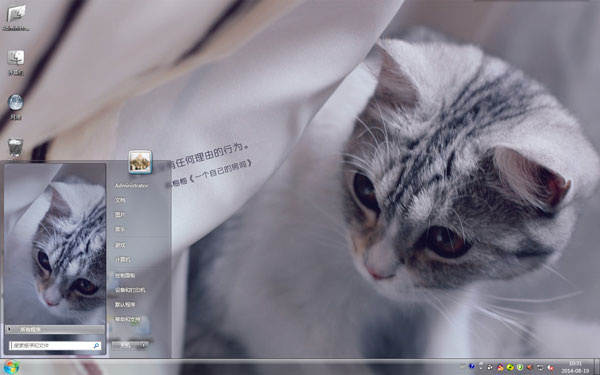Open Games (游戏) from Start menu
The image size is (600, 375).
coord(120,245)
